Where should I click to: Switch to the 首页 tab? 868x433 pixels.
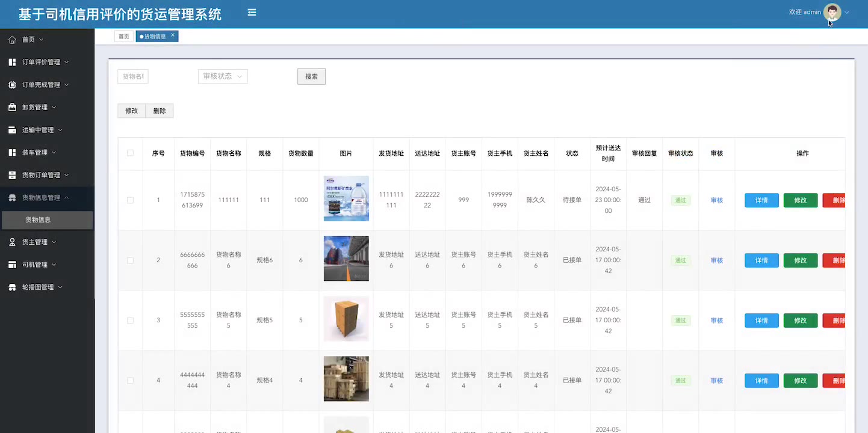[x=124, y=37]
